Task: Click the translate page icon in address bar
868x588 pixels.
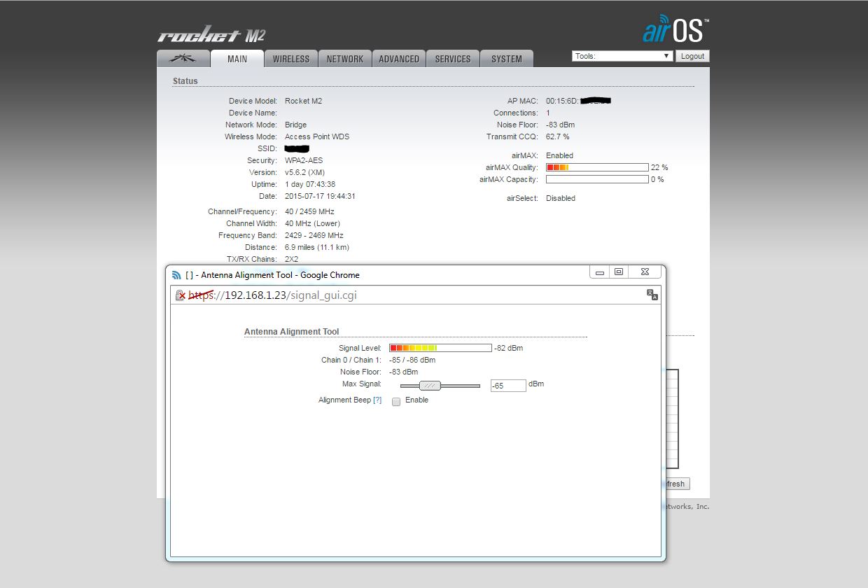Action: (652, 295)
